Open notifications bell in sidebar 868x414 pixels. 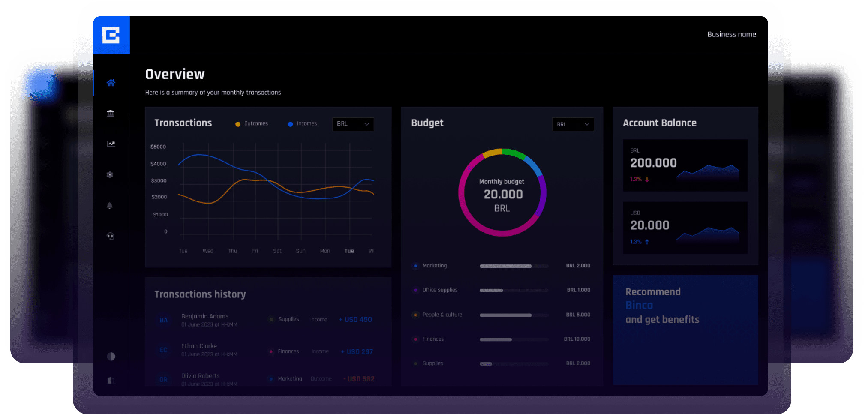[x=110, y=206]
